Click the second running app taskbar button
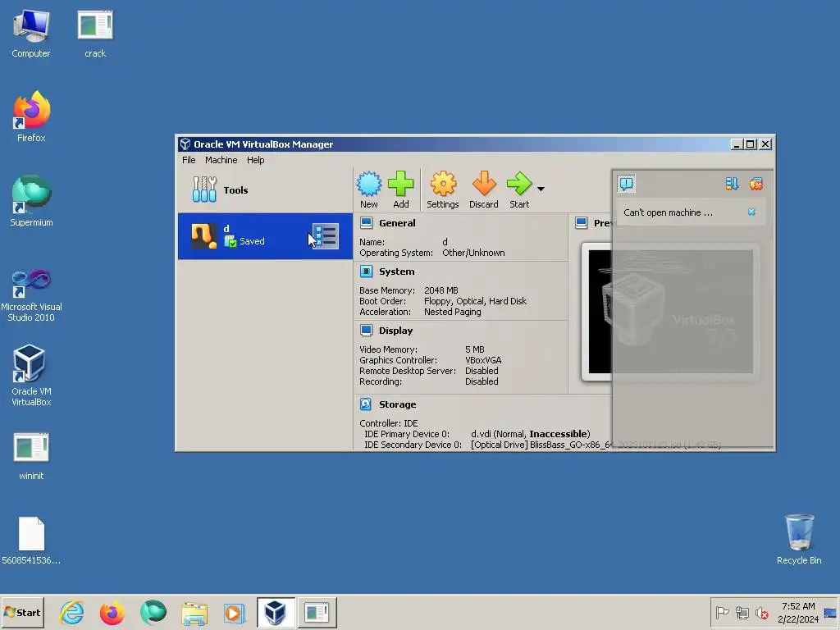Image resolution: width=840 pixels, height=630 pixels. (317, 612)
